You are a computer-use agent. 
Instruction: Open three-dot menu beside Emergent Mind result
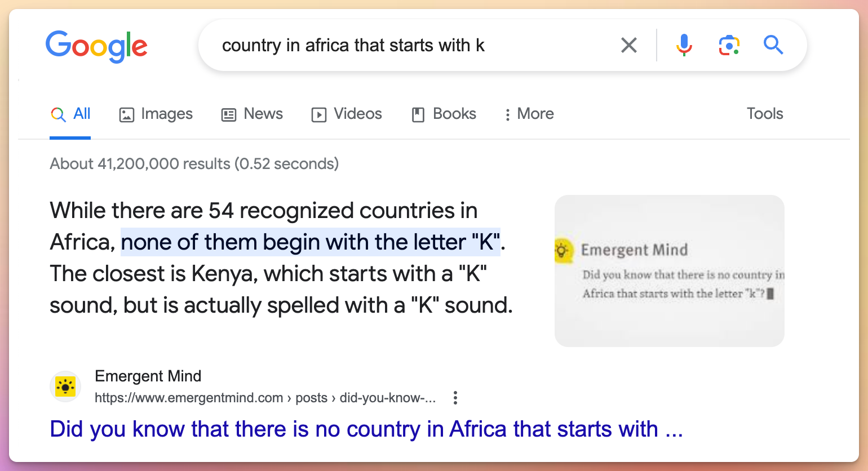click(x=455, y=398)
